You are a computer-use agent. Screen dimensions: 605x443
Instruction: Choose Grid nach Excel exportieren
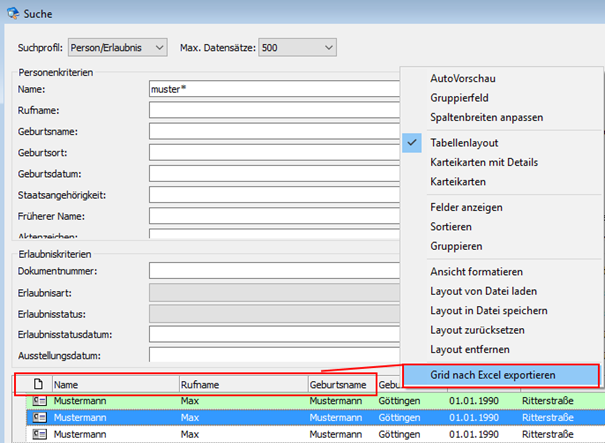click(x=492, y=375)
